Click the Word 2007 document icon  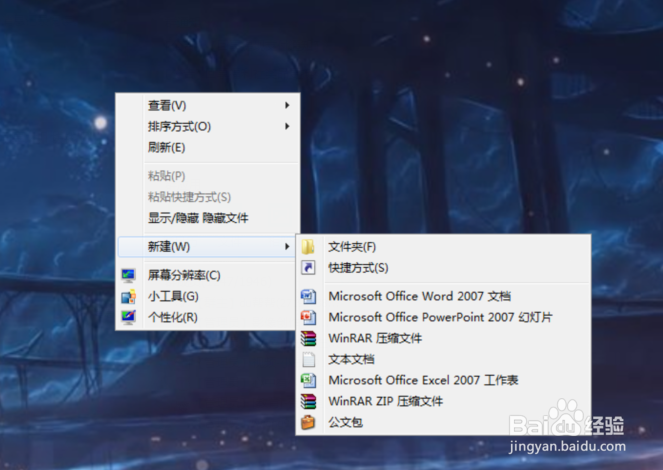pyautogui.click(x=308, y=296)
